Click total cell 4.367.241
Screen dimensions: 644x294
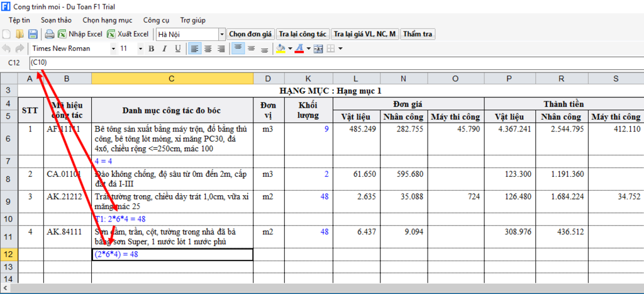pos(509,139)
